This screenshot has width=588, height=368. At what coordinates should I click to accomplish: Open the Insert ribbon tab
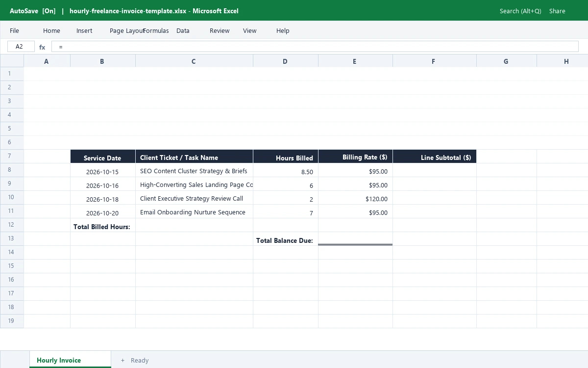pos(84,30)
